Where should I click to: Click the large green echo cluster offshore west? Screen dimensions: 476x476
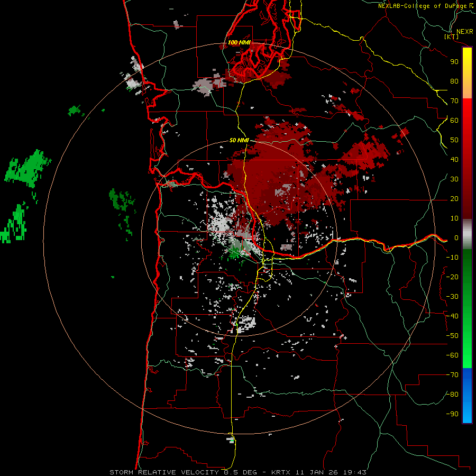pos(28,169)
